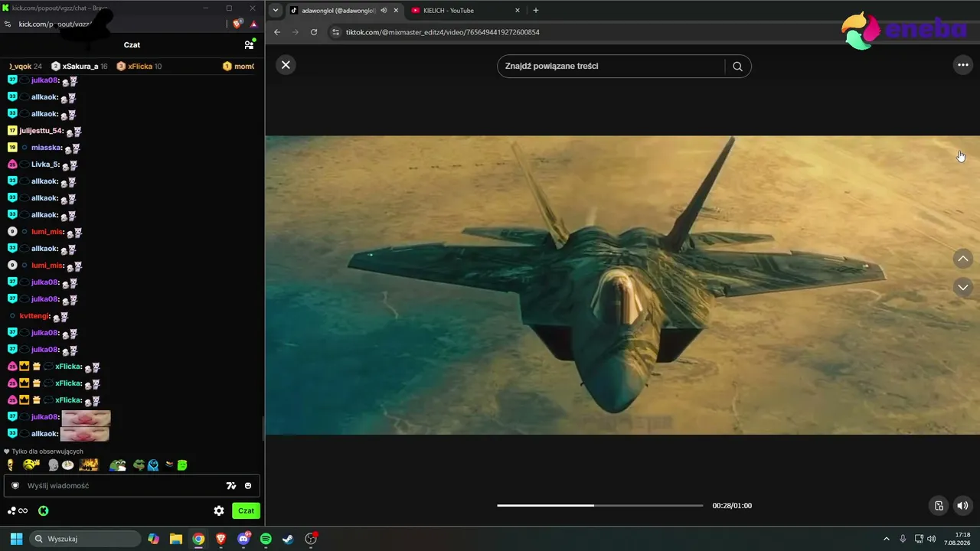Mute the adawonglol tab audio

click(384, 11)
